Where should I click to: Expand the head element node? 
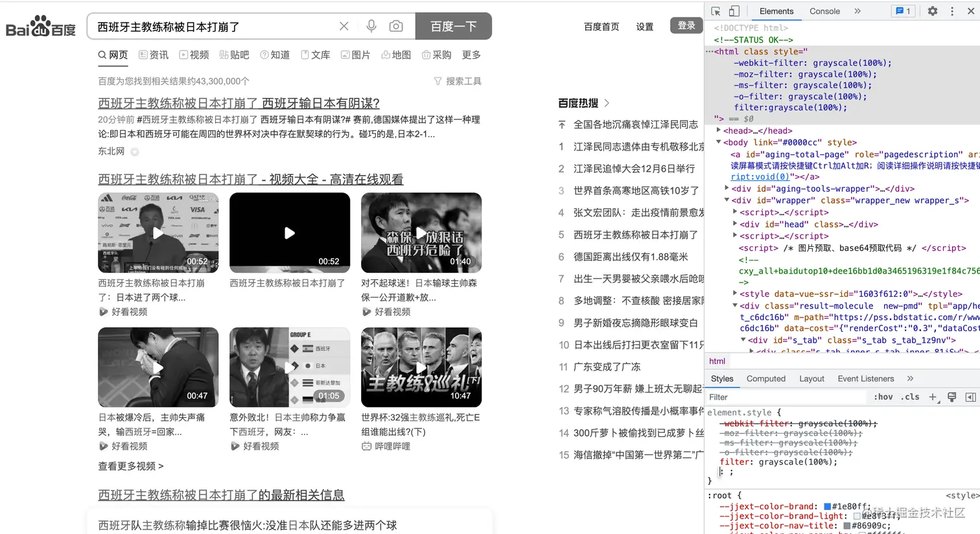[x=718, y=130]
